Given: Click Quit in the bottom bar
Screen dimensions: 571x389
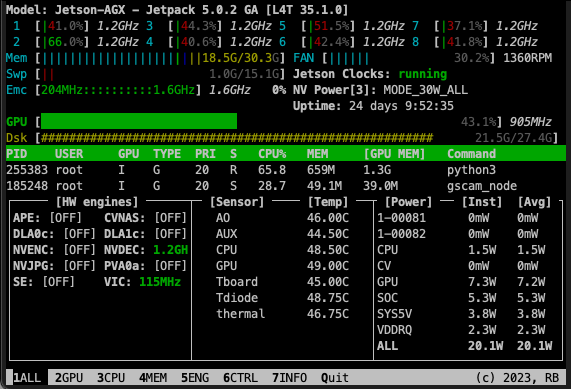Looking at the screenshot, I should coord(335,378).
